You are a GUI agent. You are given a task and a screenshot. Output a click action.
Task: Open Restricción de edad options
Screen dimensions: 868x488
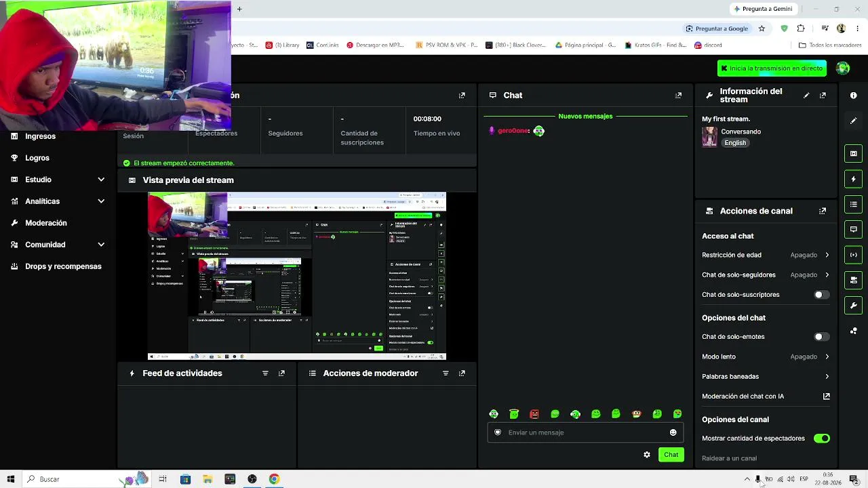pos(766,255)
